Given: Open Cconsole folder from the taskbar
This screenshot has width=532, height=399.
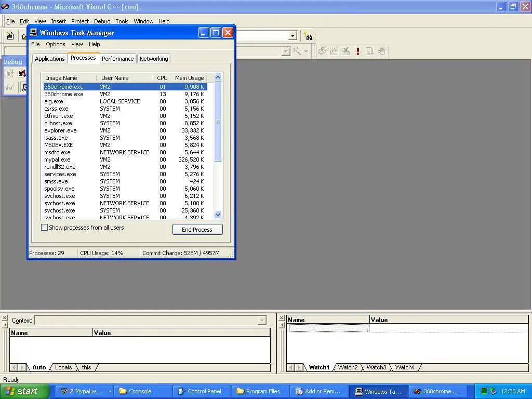Looking at the screenshot, I should click(x=143, y=391).
